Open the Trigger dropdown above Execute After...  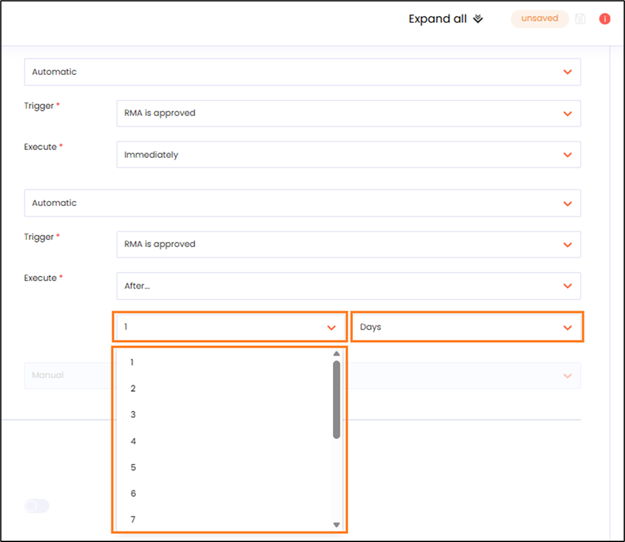pyautogui.click(x=347, y=244)
